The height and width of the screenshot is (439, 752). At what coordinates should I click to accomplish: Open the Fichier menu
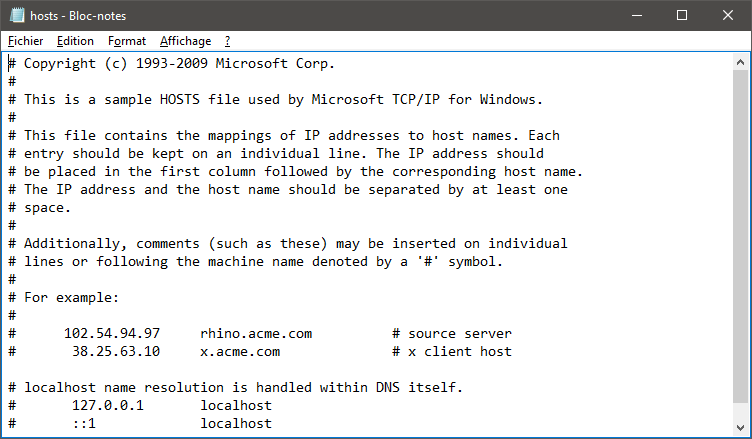tap(25, 41)
